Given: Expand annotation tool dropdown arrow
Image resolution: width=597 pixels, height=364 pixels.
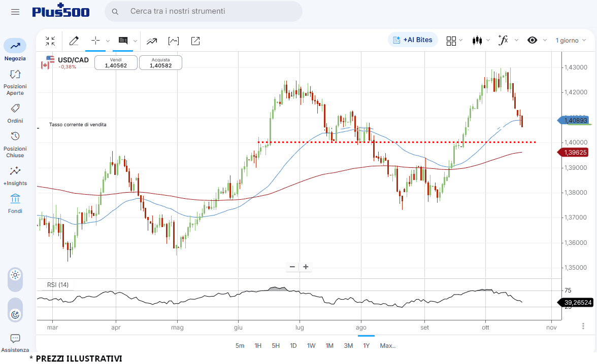Looking at the screenshot, I should coord(135,41).
